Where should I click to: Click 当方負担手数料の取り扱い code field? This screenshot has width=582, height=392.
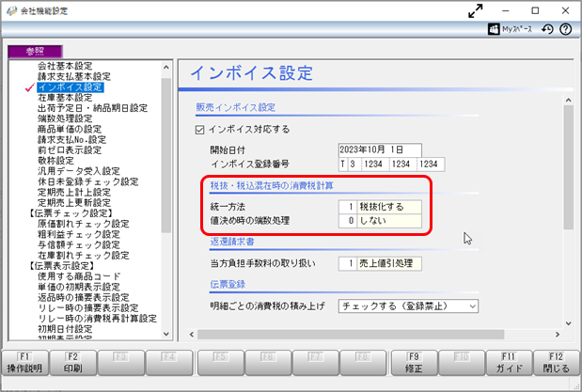coord(348,263)
